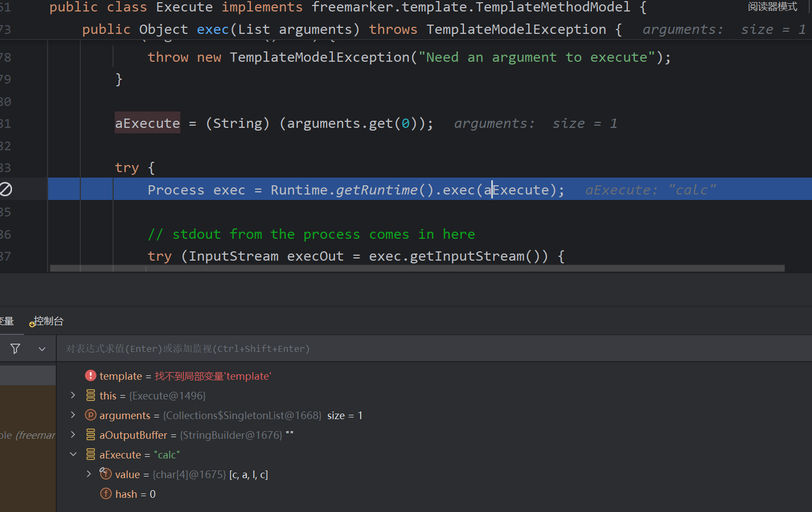This screenshot has height=512, width=812.
Task: Click the exec method name in signature
Action: (213, 30)
